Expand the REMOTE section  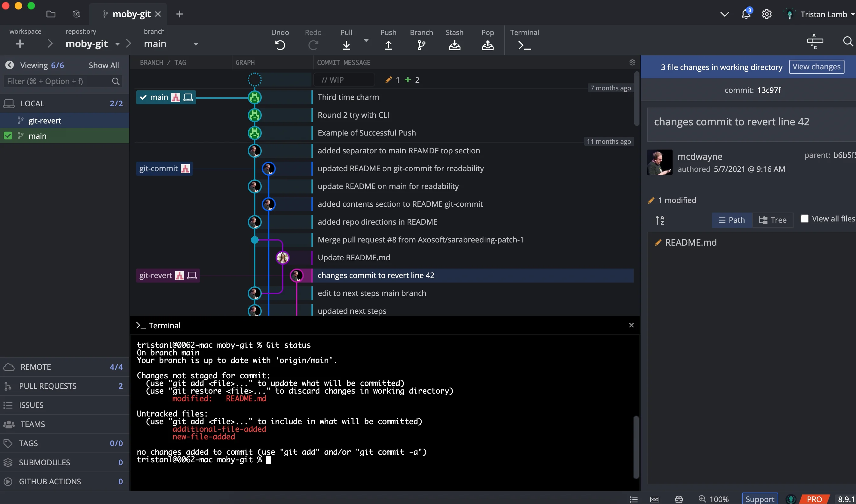(x=36, y=367)
